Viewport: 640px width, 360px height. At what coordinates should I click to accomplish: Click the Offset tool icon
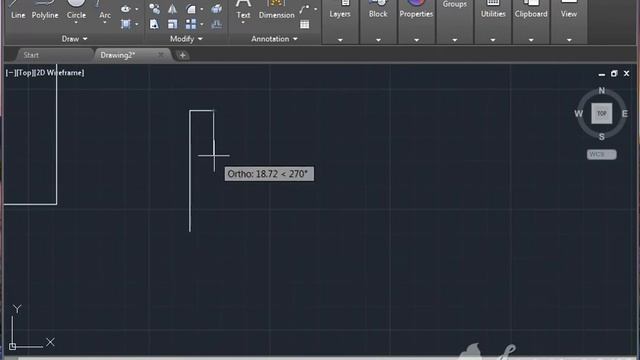(x=217, y=24)
